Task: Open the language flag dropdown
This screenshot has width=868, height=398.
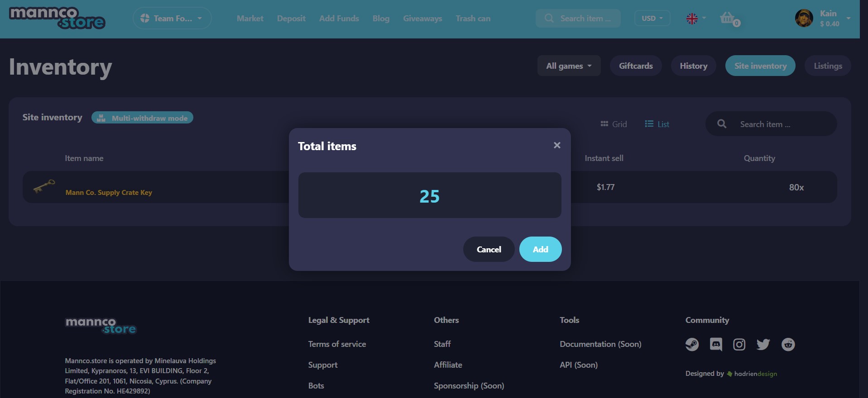Action: 695,19
